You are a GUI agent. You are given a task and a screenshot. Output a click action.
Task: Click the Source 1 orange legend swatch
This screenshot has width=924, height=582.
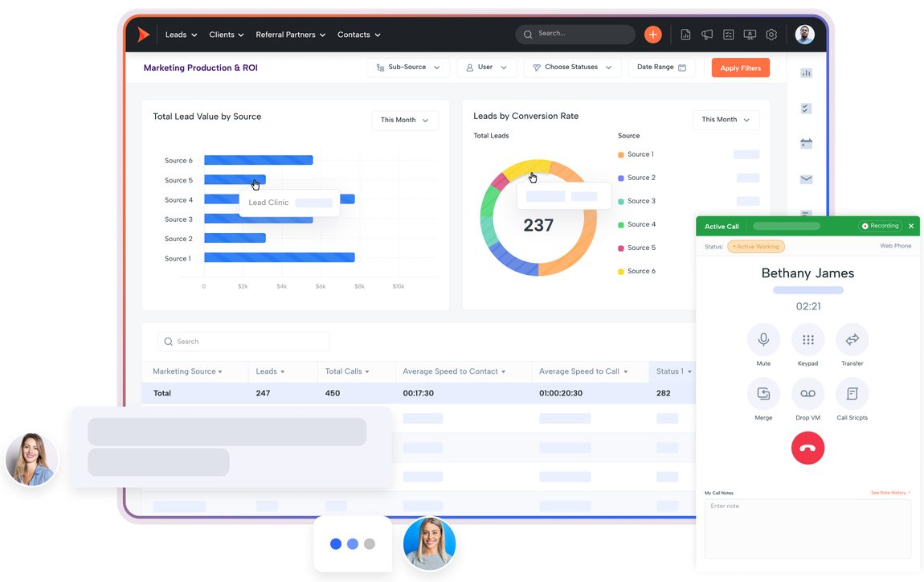620,154
